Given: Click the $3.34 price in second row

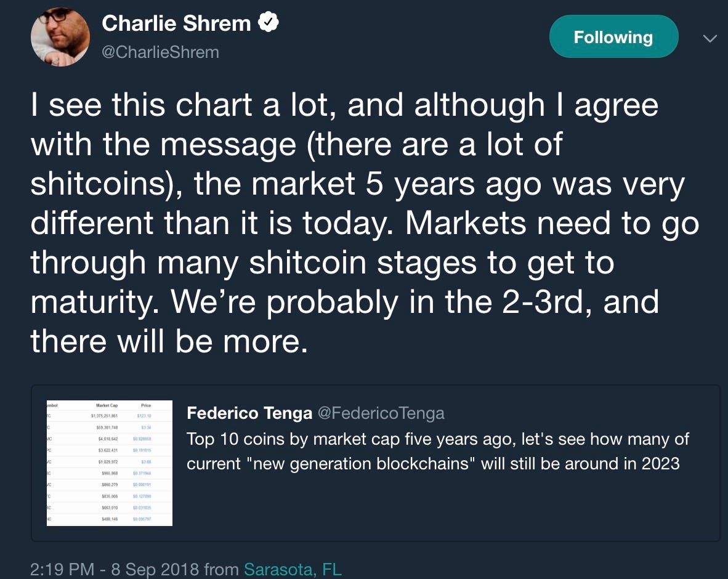Looking at the screenshot, I should [x=146, y=427].
